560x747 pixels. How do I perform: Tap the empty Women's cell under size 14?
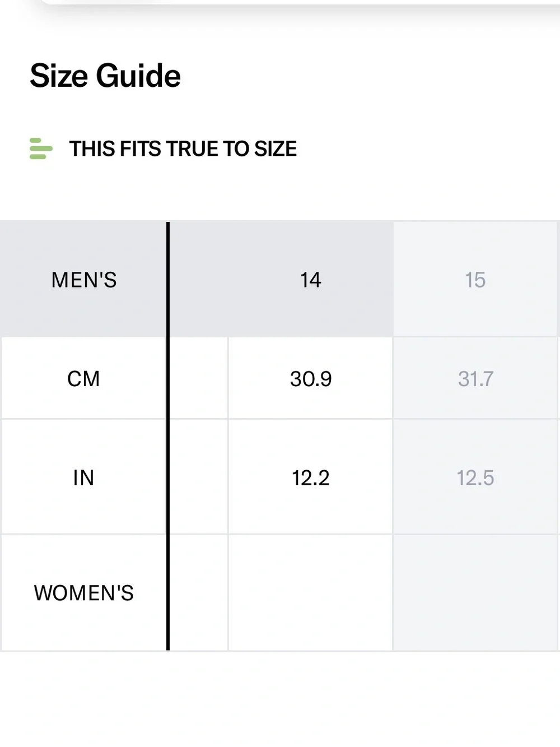click(x=310, y=593)
